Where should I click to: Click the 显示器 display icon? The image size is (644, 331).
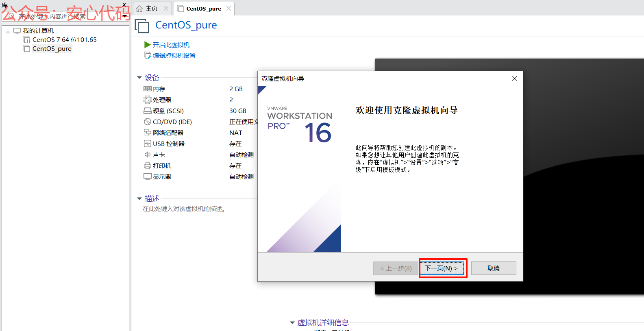click(148, 176)
